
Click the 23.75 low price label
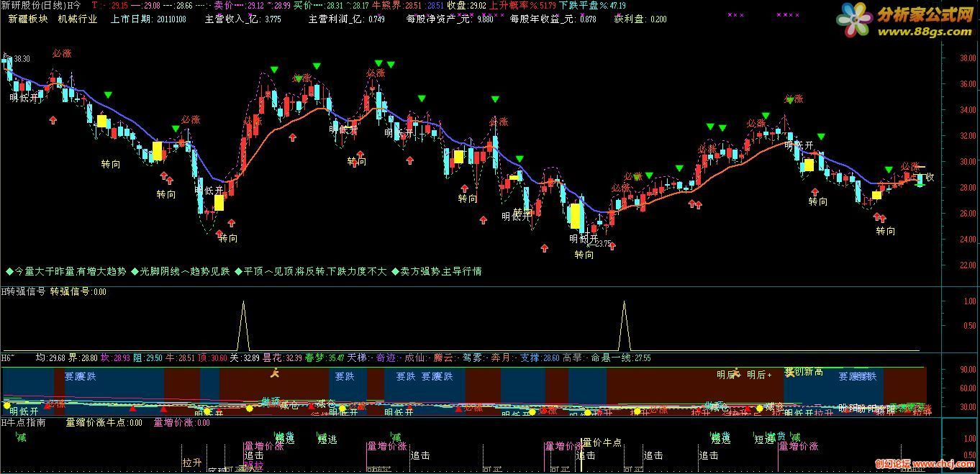coord(602,244)
